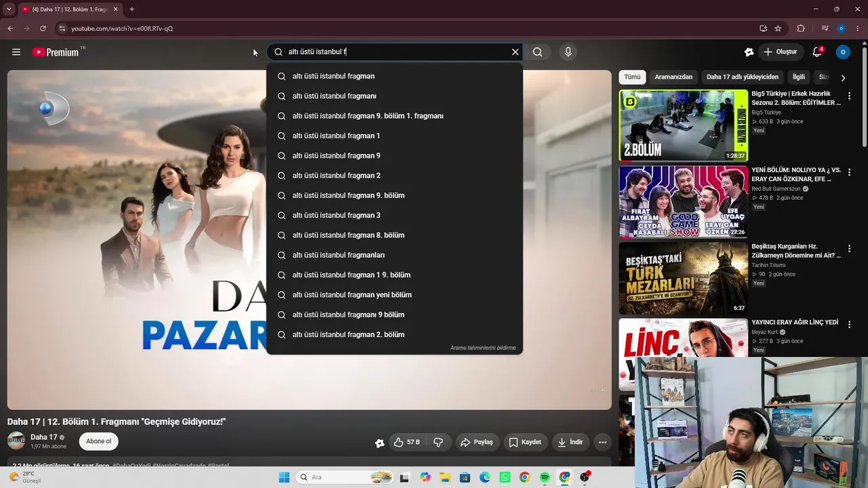Open WhatsApp from the taskbar
Screen dimensions: 868x488
[505, 477]
